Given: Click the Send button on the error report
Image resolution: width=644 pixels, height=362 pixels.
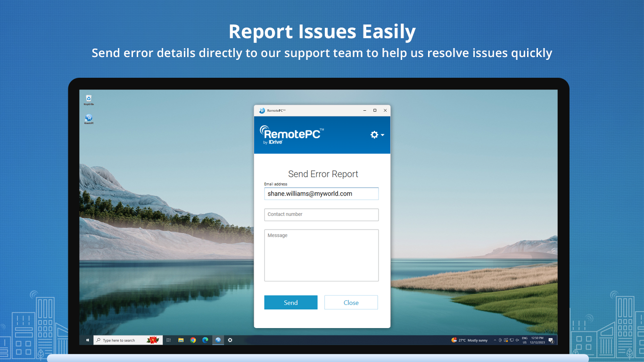Looking at the screenshot, I should click(290, 302).
